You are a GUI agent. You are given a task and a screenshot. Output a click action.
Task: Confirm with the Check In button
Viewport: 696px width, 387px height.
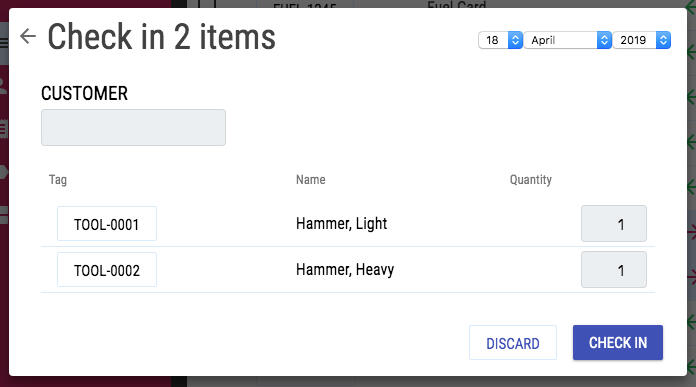click(x=618, y=343)
